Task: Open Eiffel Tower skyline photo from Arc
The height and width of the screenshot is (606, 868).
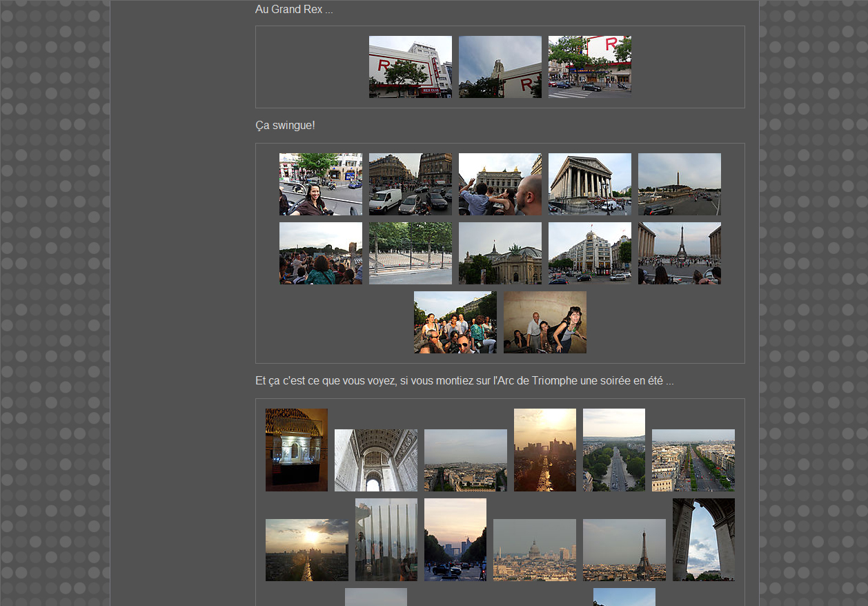Action: click(x=624, y=550)
